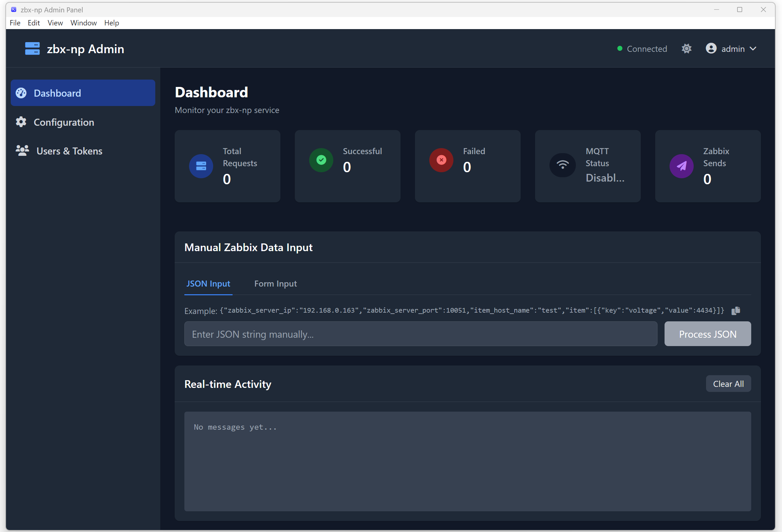Click the Clear All button
This screenshot has height=532, width=782.
(x=728, y=384)
